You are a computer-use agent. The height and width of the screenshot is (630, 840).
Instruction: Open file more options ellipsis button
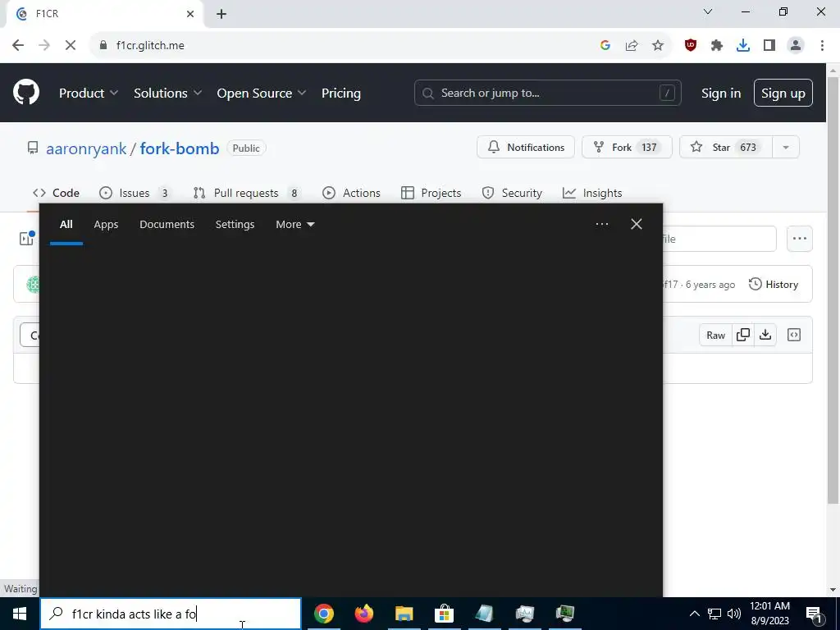799,239
